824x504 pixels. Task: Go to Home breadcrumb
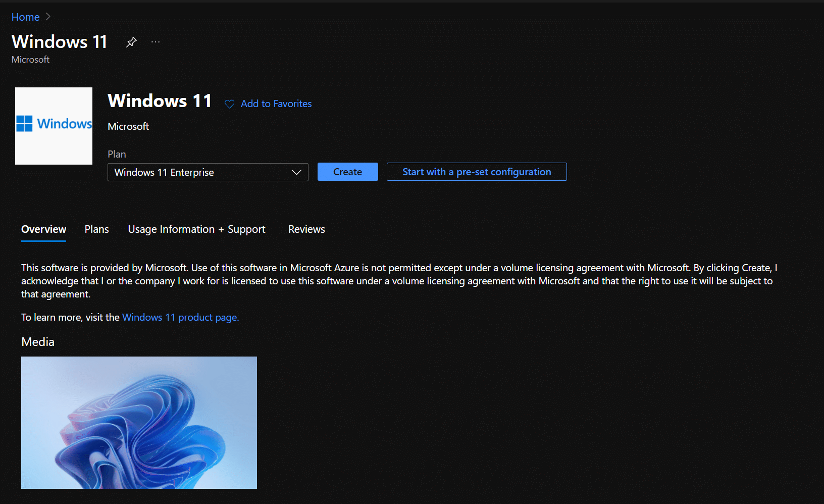coord(25,17)
